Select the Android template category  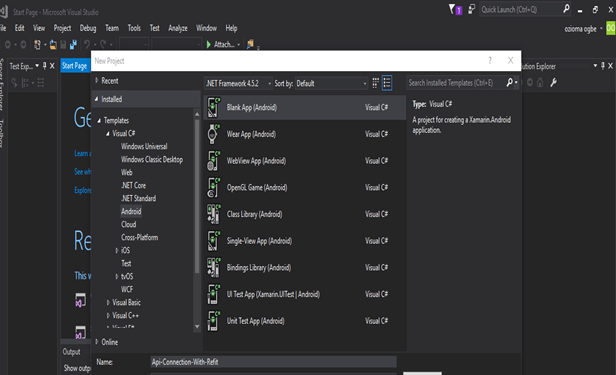[x=131, y=211]
